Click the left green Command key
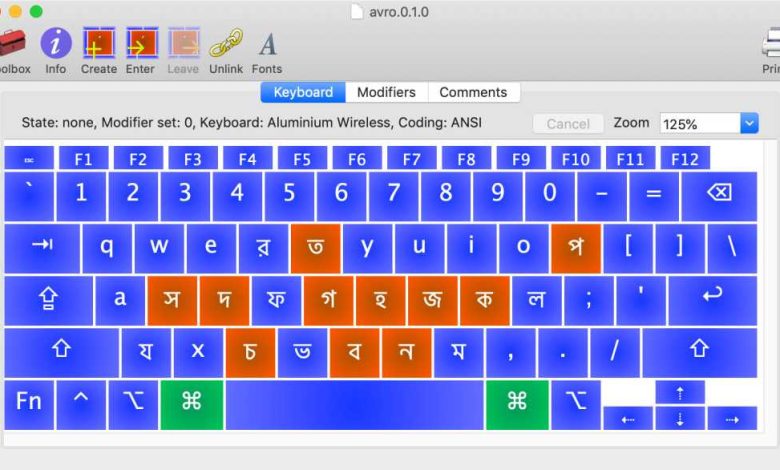780x470 pixels. pyautogui.click(x=192, y=405)
